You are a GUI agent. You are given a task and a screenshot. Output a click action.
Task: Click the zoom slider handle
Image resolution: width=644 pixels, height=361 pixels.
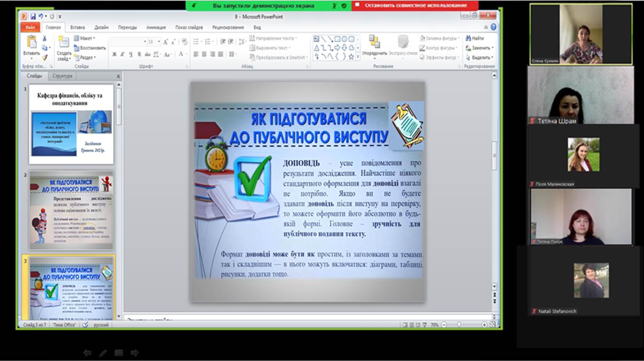tap(459, 324)
